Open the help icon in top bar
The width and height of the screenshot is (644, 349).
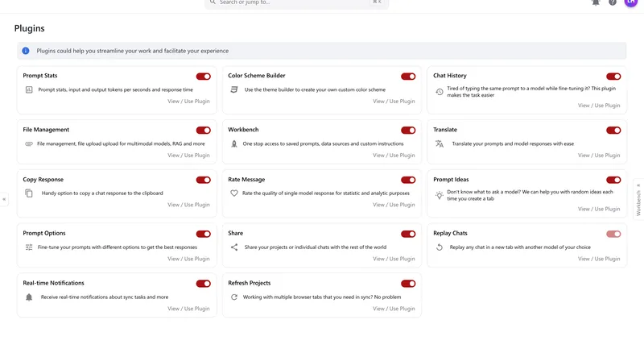(613, 2)
